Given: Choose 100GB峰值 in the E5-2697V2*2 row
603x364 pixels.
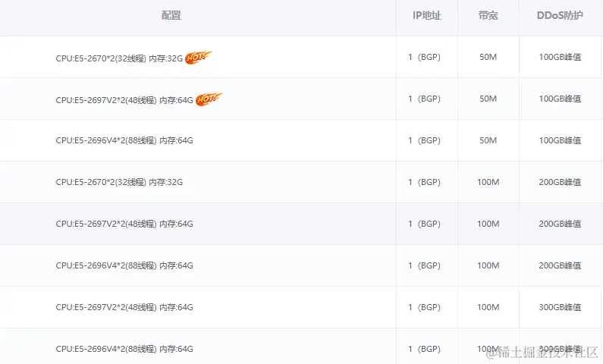Looking at the screenshot, I should click(x=560, y=99).
